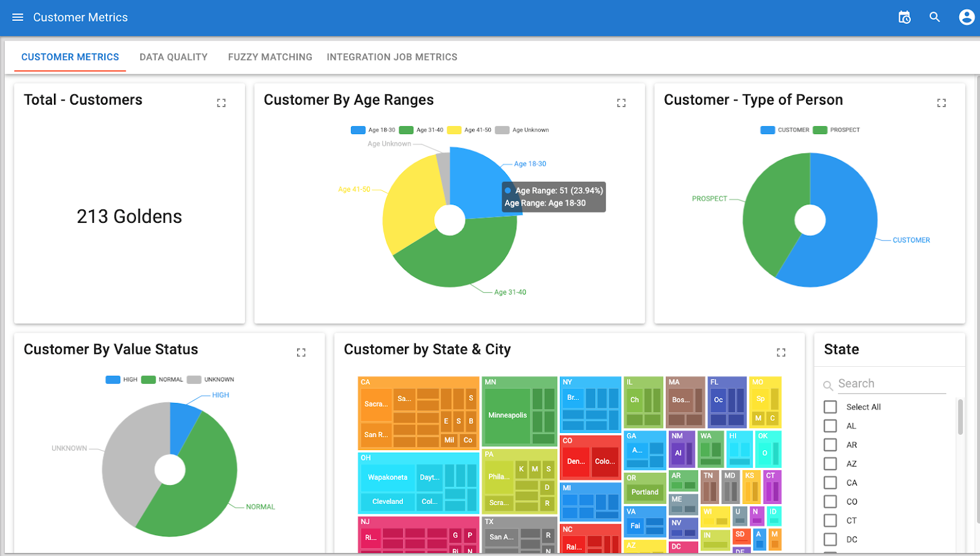Image resolution: width=980 pixels, height=556 pixels.
Task: Expand the Customer - Type of Person chart
Action: 942,102
